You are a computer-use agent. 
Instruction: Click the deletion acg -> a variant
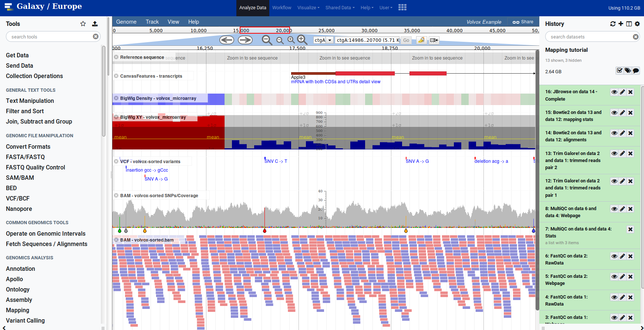491,161
